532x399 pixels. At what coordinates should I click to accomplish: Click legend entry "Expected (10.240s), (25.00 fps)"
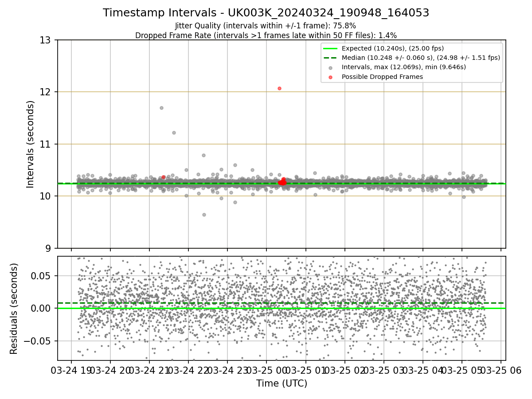tap(393, 48)
